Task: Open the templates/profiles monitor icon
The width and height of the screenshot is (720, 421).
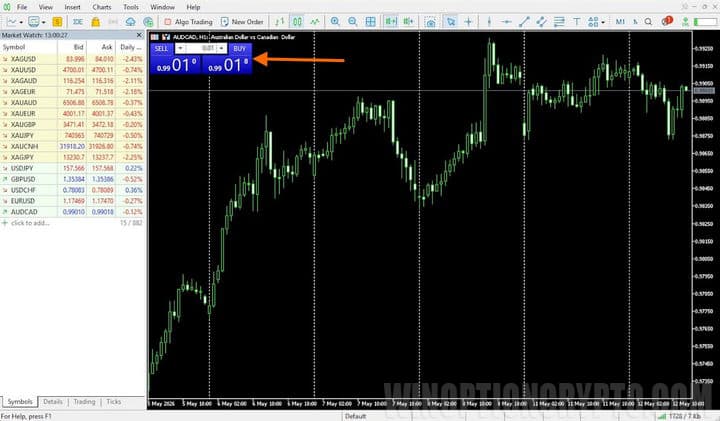Action: point(34,22)
